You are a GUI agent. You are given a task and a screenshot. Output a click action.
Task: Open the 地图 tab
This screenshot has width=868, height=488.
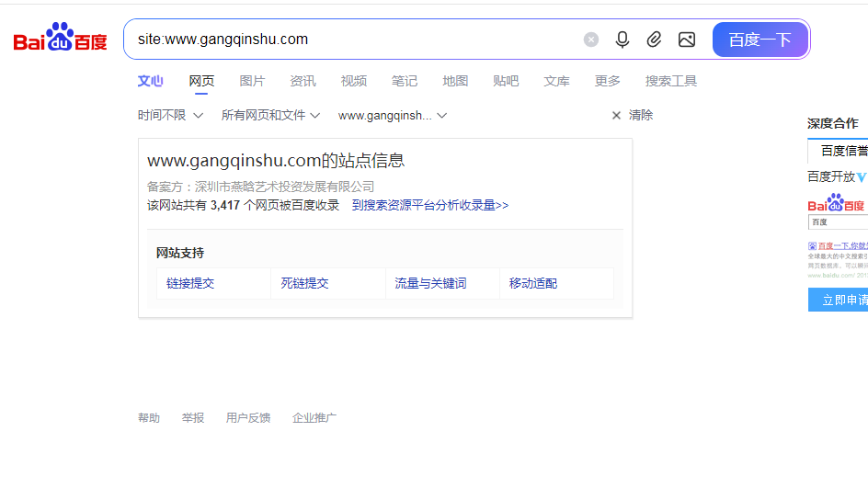click(455, 81)
